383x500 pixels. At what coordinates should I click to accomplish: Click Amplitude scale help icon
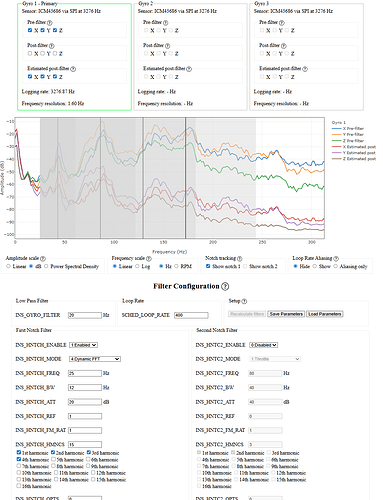click(43, 258)
